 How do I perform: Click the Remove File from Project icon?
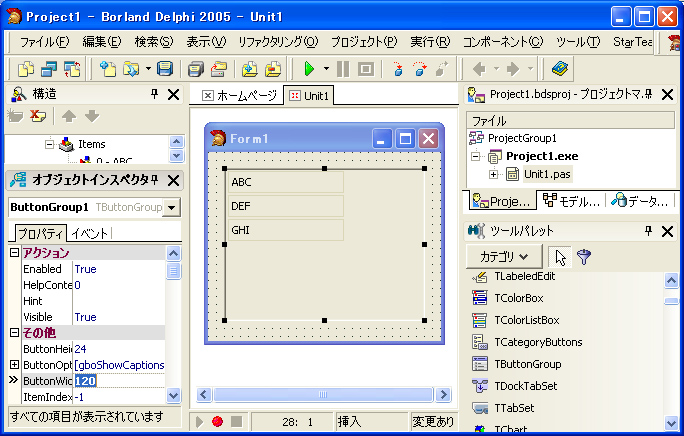click(273, 69)
